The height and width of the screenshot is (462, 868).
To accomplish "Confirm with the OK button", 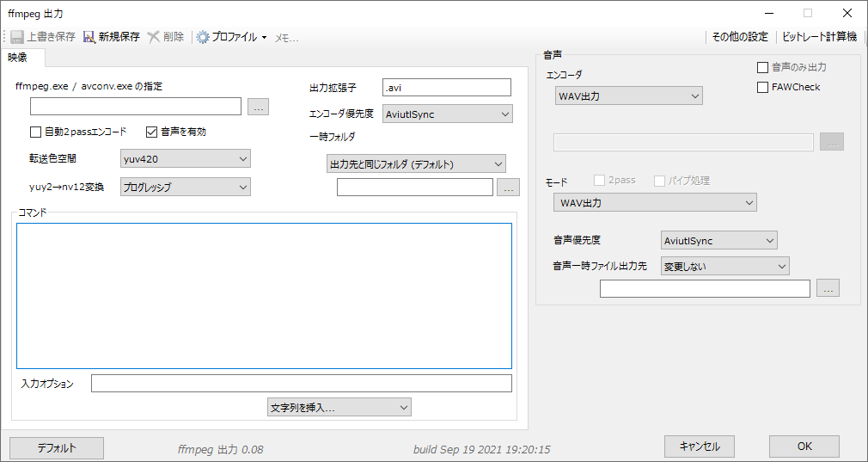I will coord(804,447).
